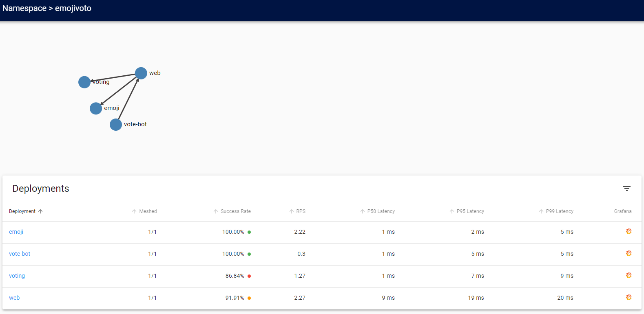The height and width of the screenshot is (314, 644).
Task: Sort table by Deployment column
Action: coord(26,211)
